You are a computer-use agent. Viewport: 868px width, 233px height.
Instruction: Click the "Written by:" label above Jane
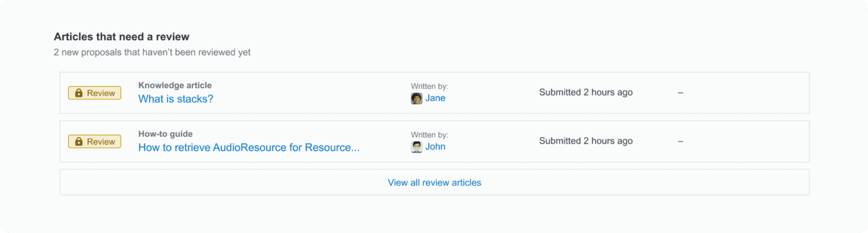tap(430, 86)
